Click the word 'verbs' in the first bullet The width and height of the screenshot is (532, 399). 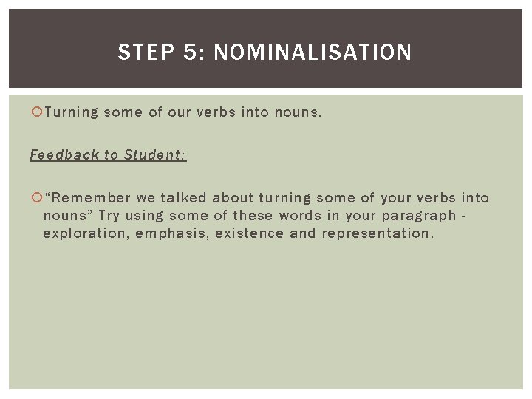coord(216,112)
